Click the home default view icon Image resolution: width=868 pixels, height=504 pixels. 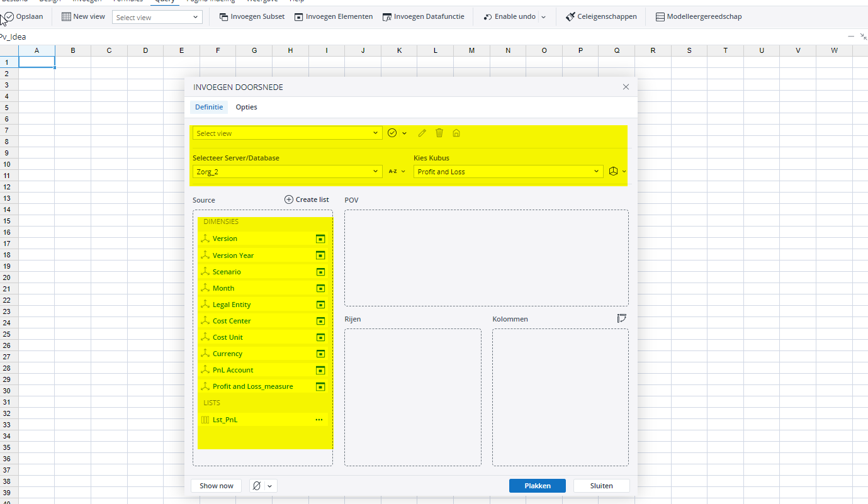coord(456,133)
